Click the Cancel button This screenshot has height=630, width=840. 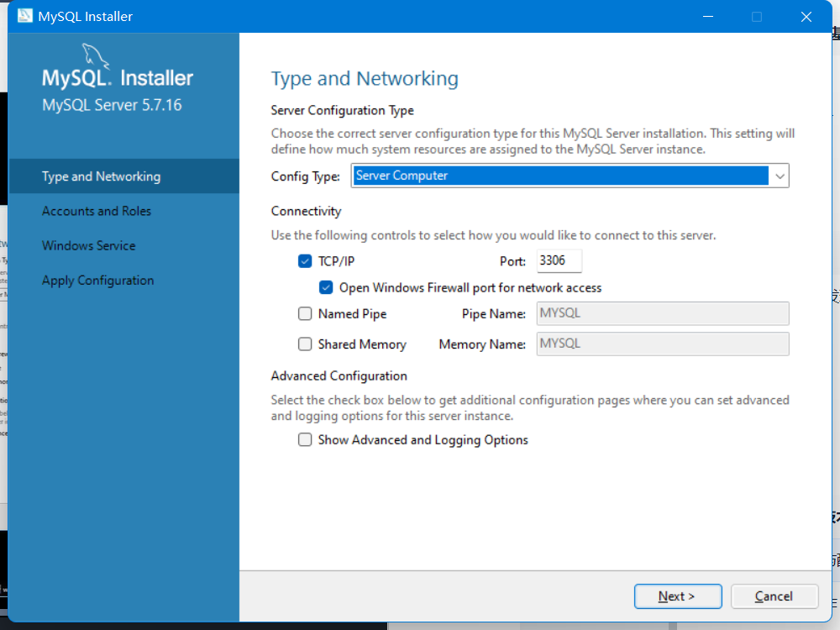[x=774, y=596]
